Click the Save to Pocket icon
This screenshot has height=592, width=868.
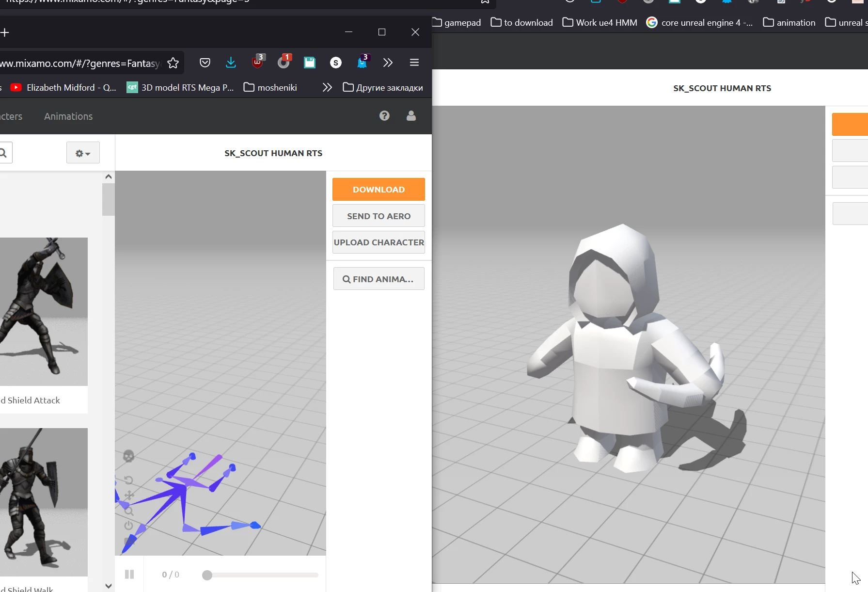(205, 63)
